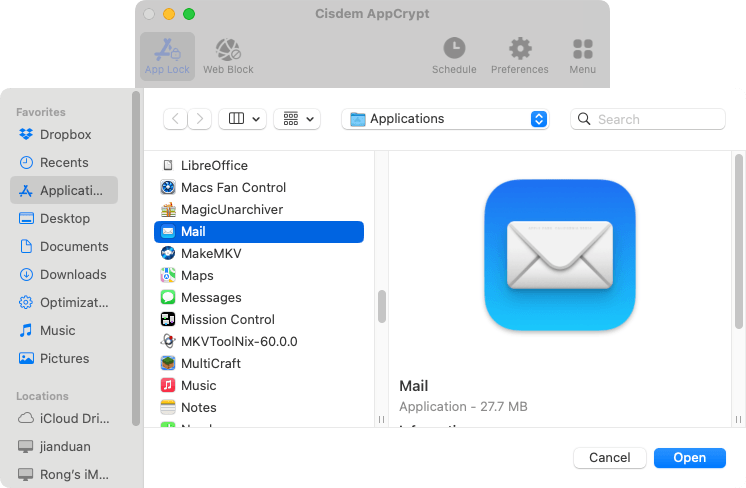Select Applications in the sidebar
746x488 pixels.
point(64,190)
